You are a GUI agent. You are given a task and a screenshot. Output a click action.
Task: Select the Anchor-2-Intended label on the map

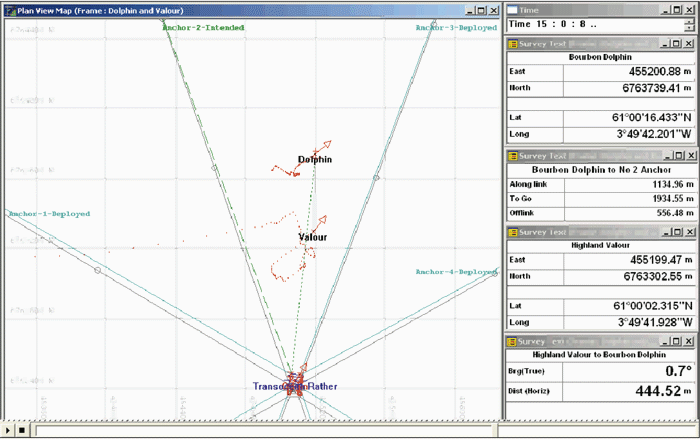(x=203, y=28)
